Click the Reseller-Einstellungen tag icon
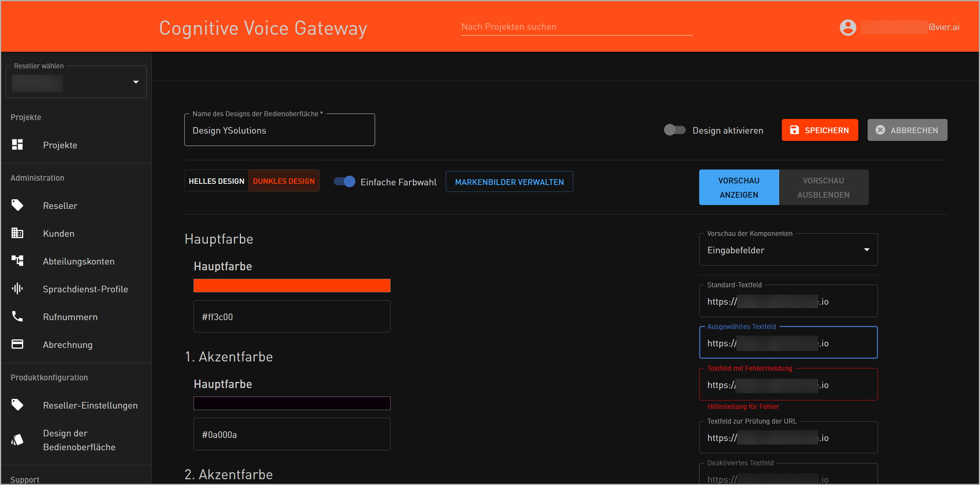Viewport: 980px width, 485px height. (17, 405)
